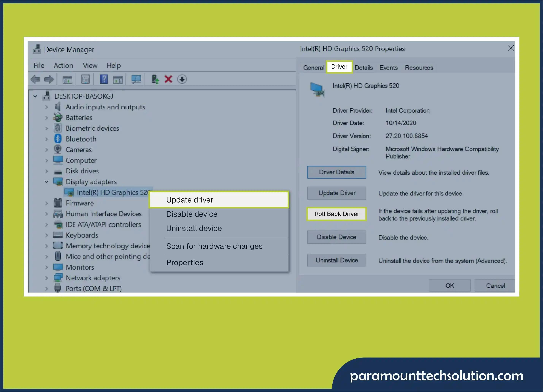This screenshot has width=543, height=392.
Task: Close the Intel HD Graphics 520 Properties dialog
Action: coord(510,48)
